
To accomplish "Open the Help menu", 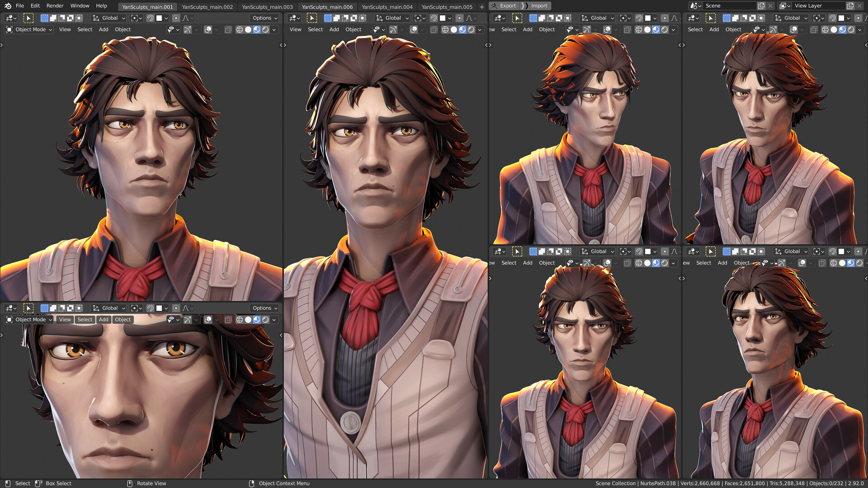I will coord(102,6).
